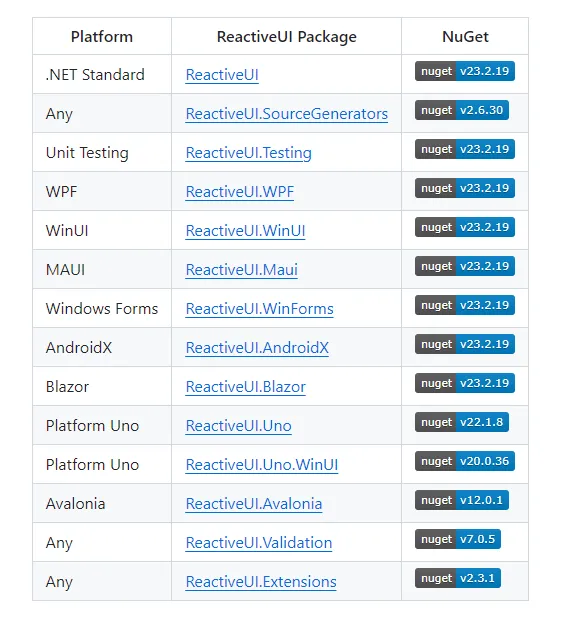
Task: Open the ReactiveUI.WinForms link
Action: point(259,308)
